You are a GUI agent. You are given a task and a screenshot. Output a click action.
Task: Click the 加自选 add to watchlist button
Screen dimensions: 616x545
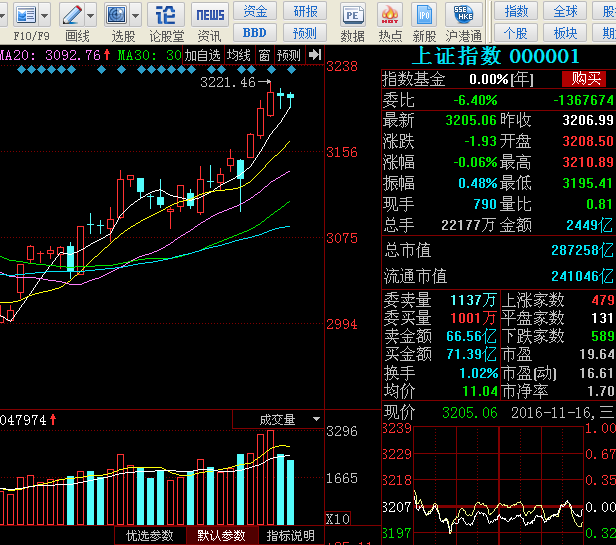coord(203,55)
